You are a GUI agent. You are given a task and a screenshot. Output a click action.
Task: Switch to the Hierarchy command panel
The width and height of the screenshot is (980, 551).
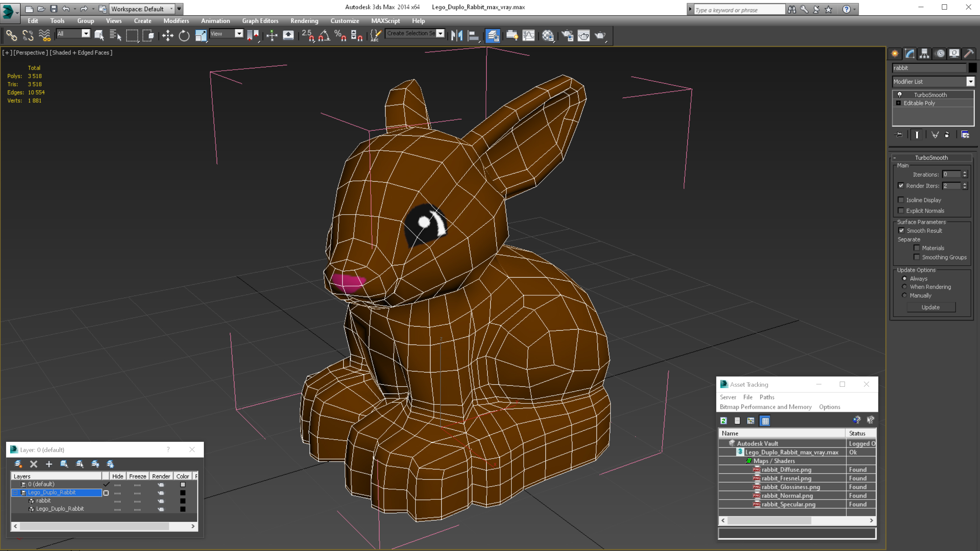[925, 53]
